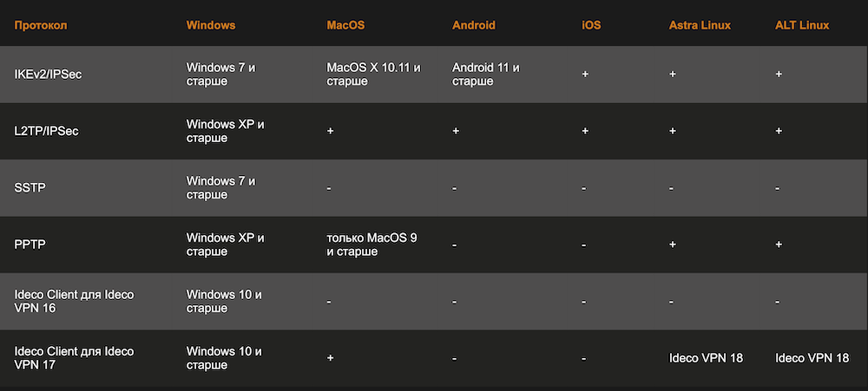868x391 pixels.
Task: Select the Astra Linux column header
Action: 700,25
